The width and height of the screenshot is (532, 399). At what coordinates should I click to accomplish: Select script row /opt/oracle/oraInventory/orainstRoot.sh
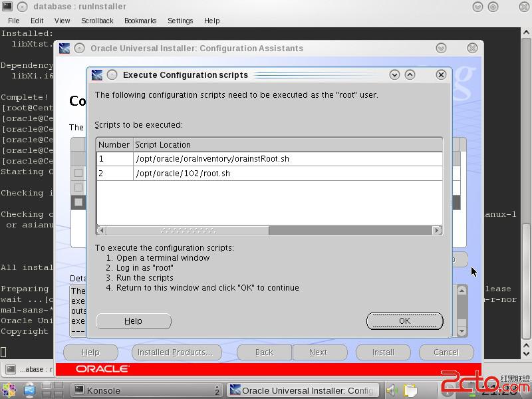269,159
